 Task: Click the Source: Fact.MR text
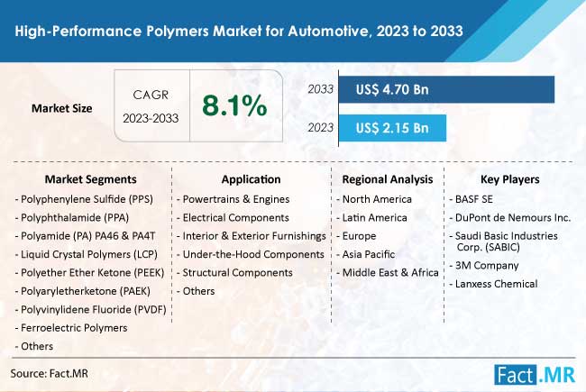click(x=50, y=373)
